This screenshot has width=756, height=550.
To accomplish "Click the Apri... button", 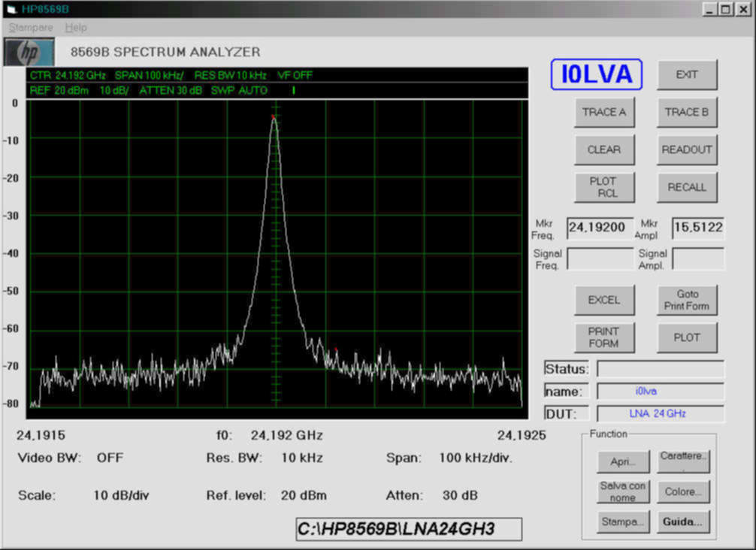I will (x=623, y=462).
